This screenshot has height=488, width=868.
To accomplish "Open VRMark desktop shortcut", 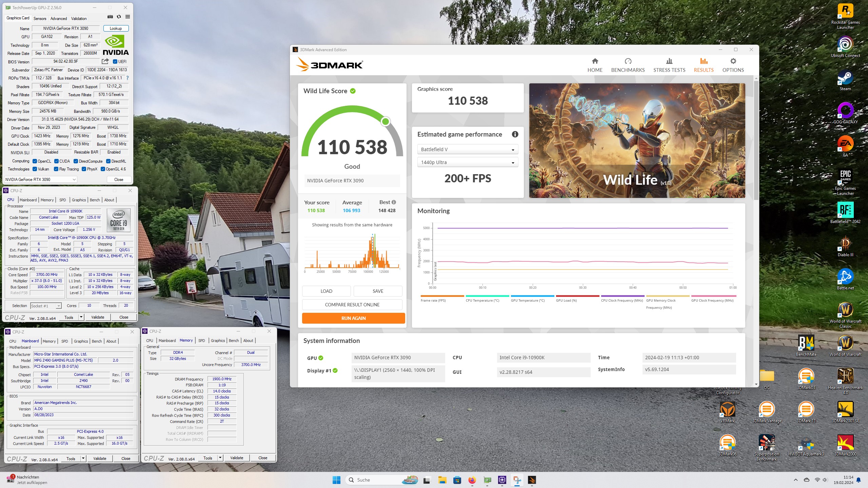I will pyautogui.click(x=727, y=412).
